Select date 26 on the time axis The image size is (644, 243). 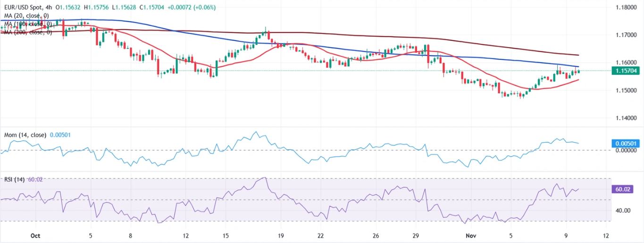click(376, 235)
